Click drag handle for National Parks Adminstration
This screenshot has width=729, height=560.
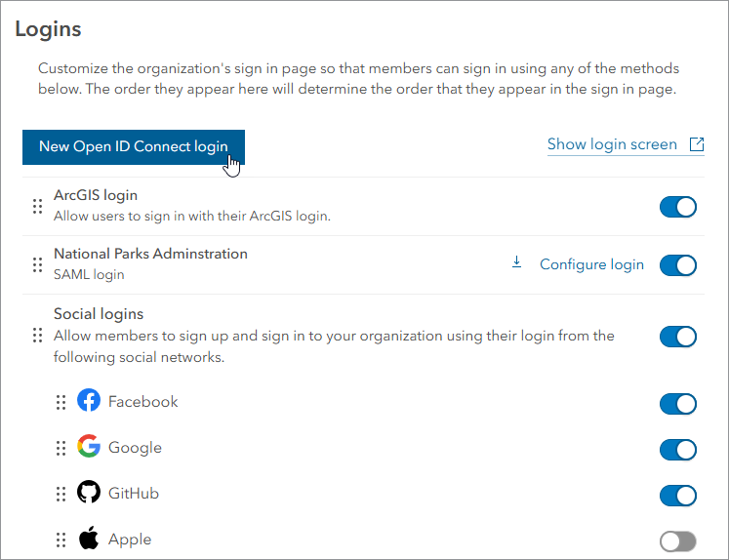(x=37, y=264)
